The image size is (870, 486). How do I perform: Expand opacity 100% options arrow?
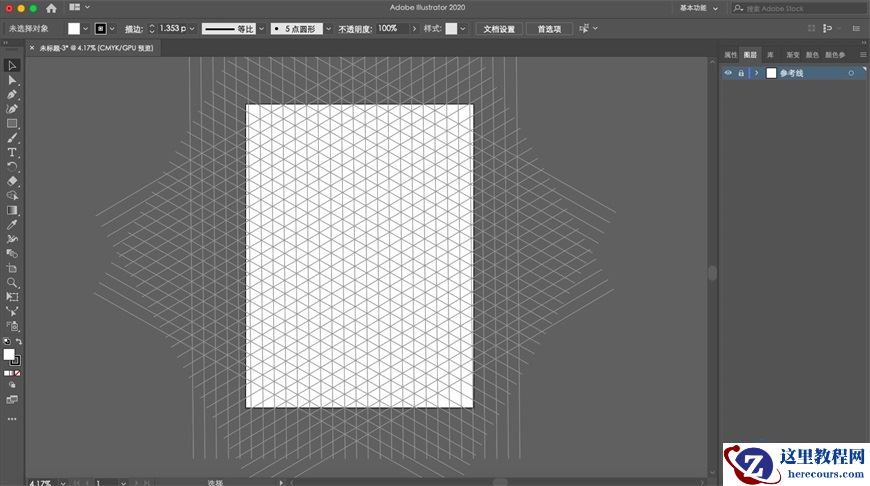click(414, 29)
